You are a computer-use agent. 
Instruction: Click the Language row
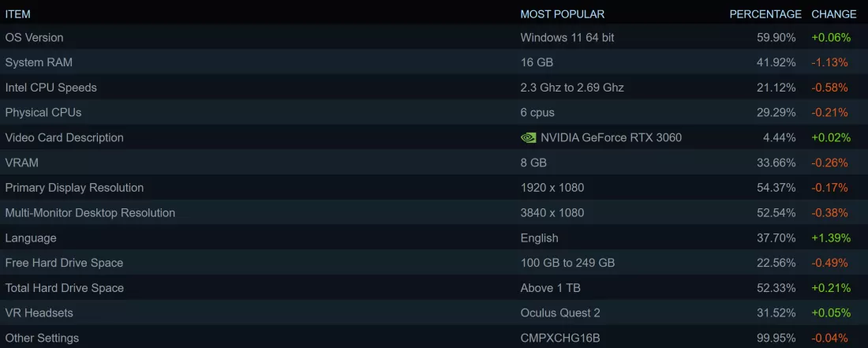(x=434, y=238)
